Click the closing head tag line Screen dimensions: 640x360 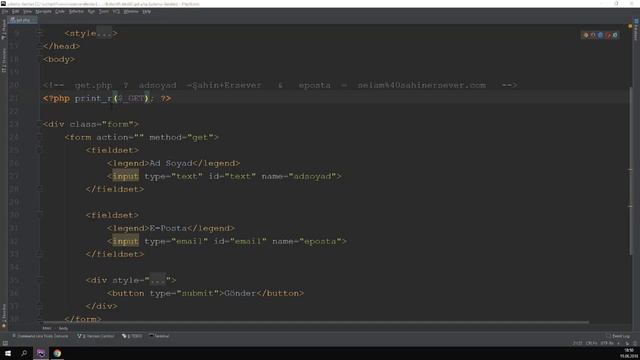(x=62, y=46)
